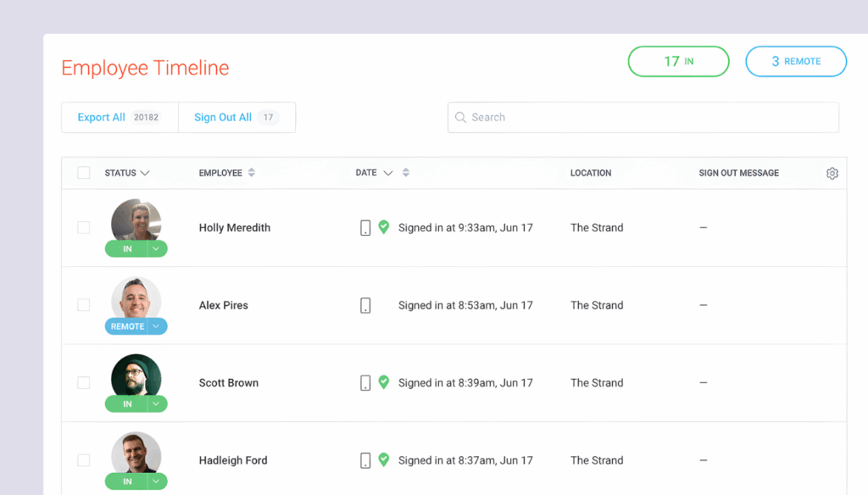Image resolution: width=868 pixels, height=495 pixels.
Task: Open the table settings gear icon
Action: click(832, 173)
